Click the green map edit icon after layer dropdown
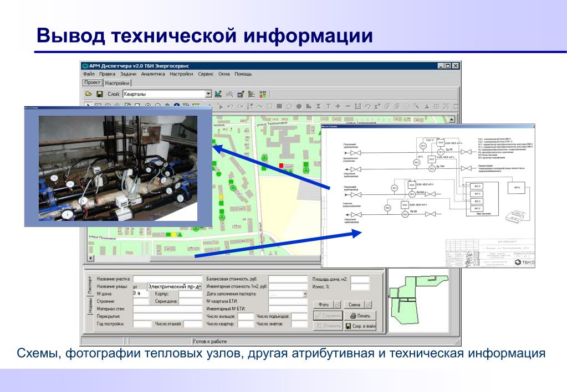This screenshot has width=567, height=392. 218,94
